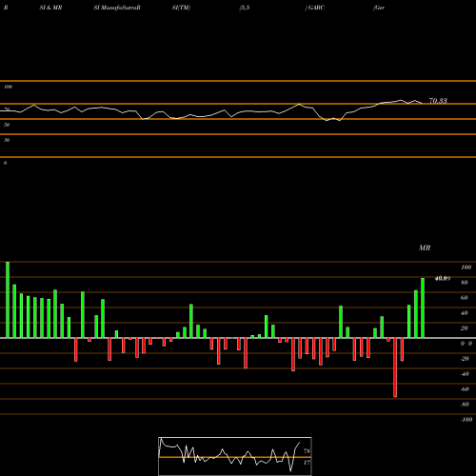
Task: Click the MR axis label 40
Action: click(465, 313)
